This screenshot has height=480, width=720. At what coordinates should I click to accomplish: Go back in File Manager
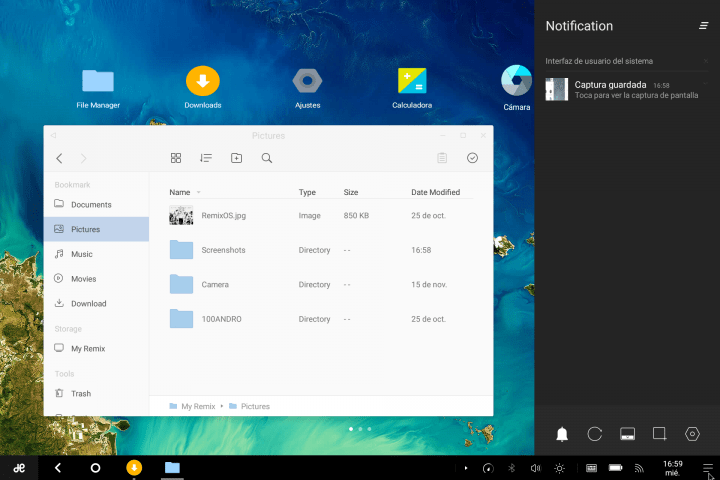[x=59, y=158]
